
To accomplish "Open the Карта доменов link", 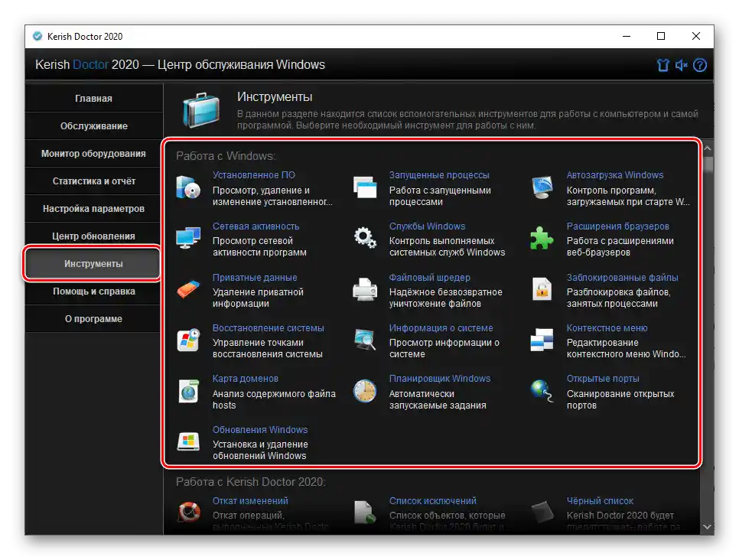I will coord(245,379).
